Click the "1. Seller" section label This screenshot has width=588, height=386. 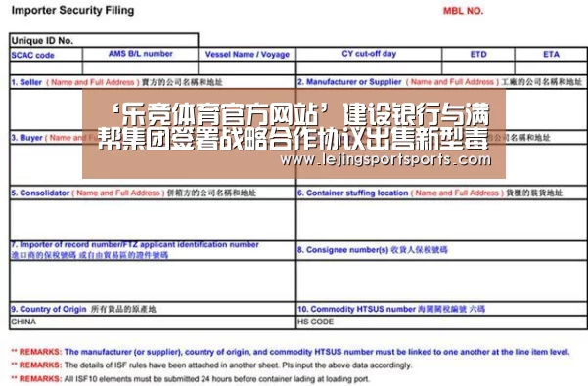pyautogui.click(x=26, y=82)
